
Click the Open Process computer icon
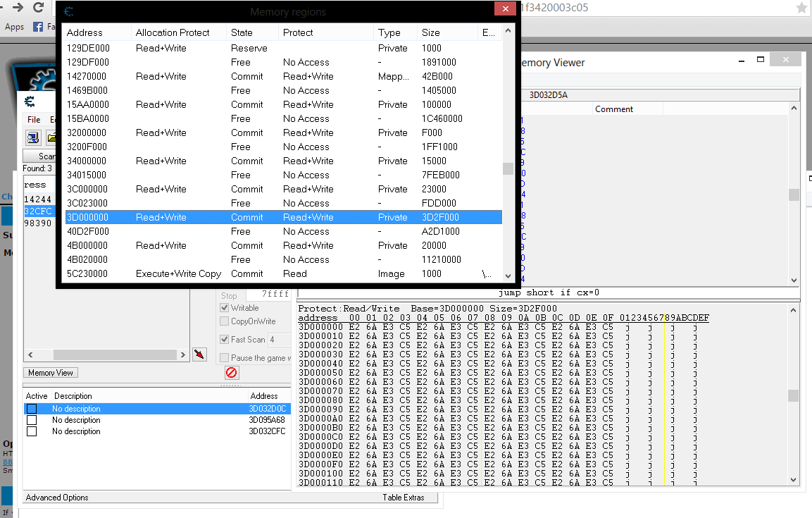tap(33, 138)
